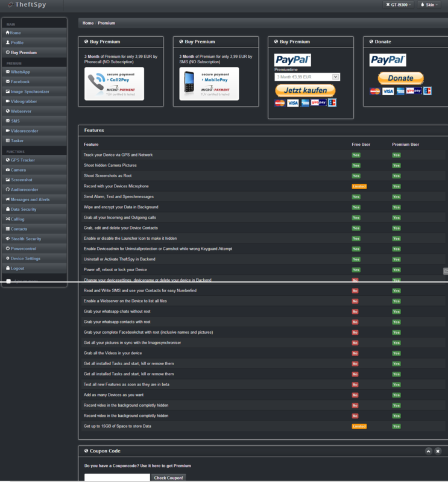
Task: Click the No badge for 'Read and Write SMS'
Action: pos(355,290)
